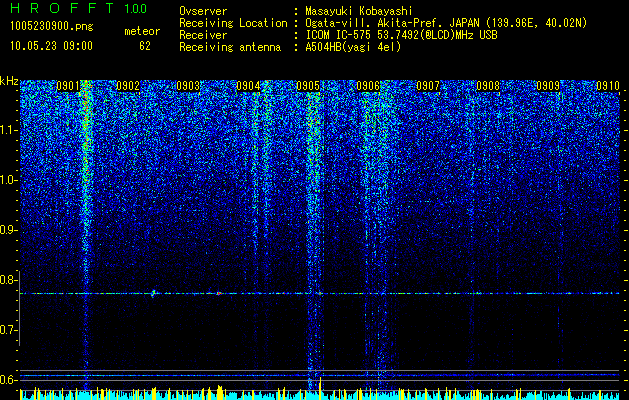The image size is (629, 400).
Task: Click the 0909 time marker
Action: pos(548,86)
